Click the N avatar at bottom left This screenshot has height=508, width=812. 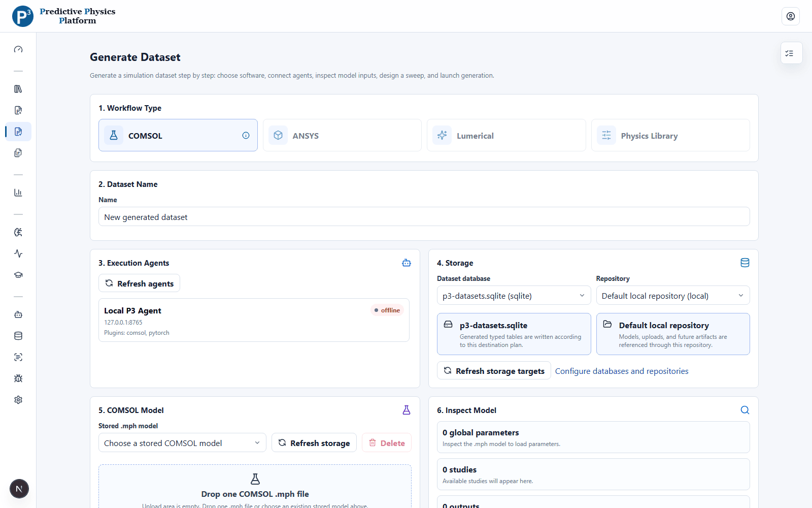19,489
